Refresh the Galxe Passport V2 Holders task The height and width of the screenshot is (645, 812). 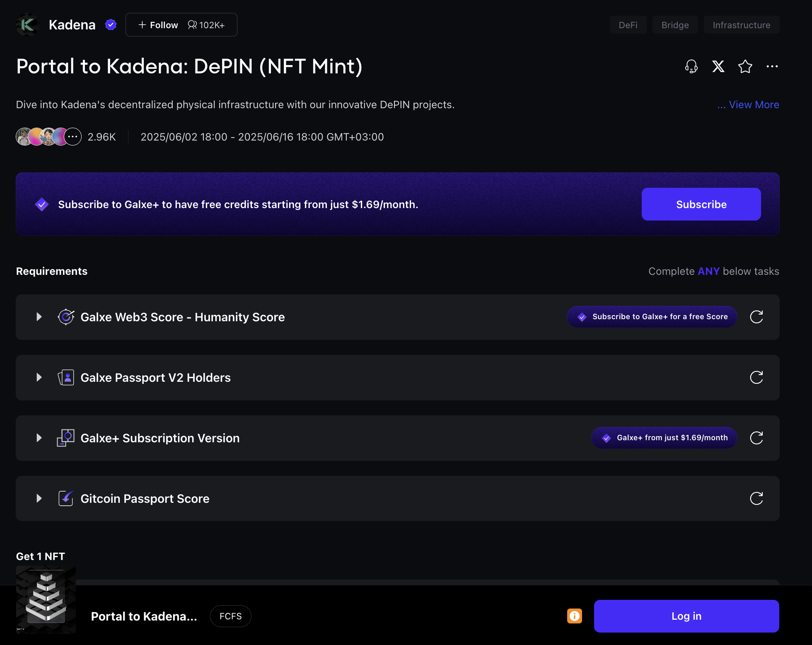click(756, 377)
